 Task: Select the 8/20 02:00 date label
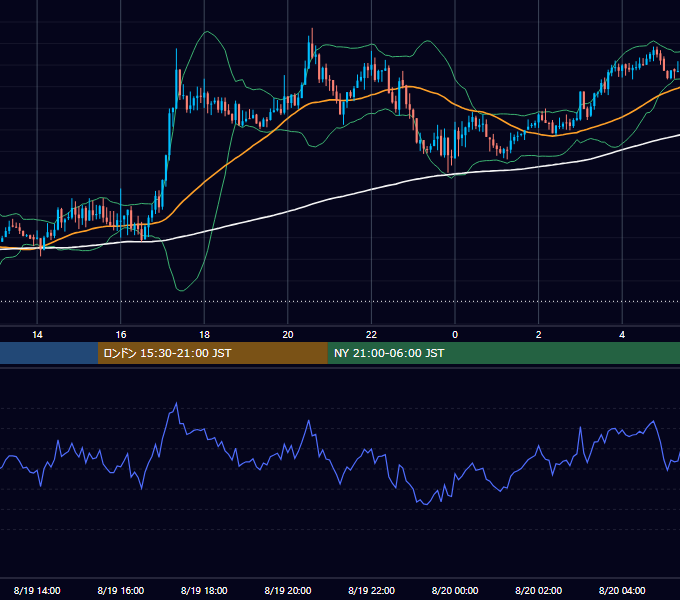tap(538, 590)
